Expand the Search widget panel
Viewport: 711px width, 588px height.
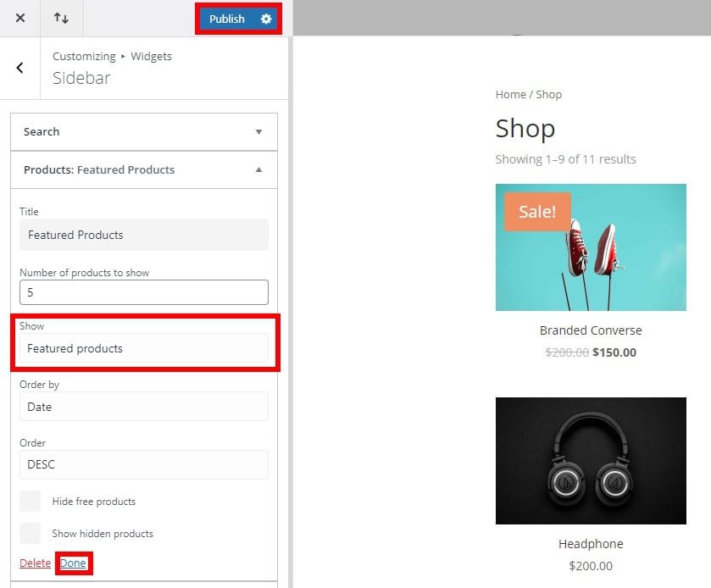coord(143,131)
